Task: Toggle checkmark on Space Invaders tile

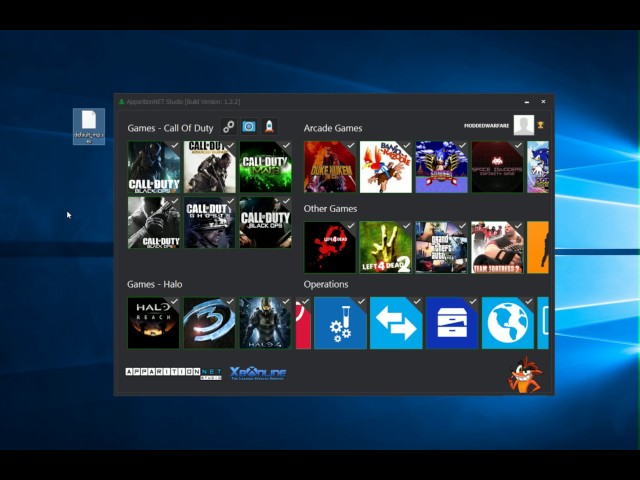Action: tap(518, 145)
